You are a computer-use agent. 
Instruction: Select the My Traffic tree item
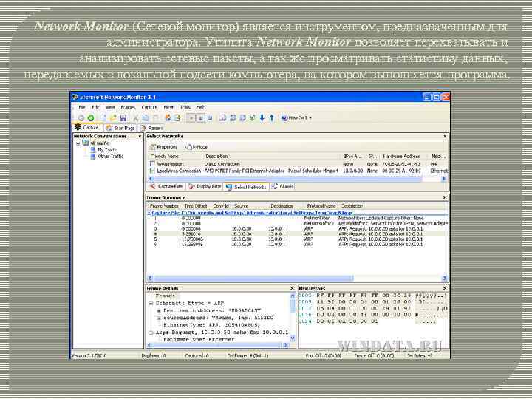[x=108, y=149]
